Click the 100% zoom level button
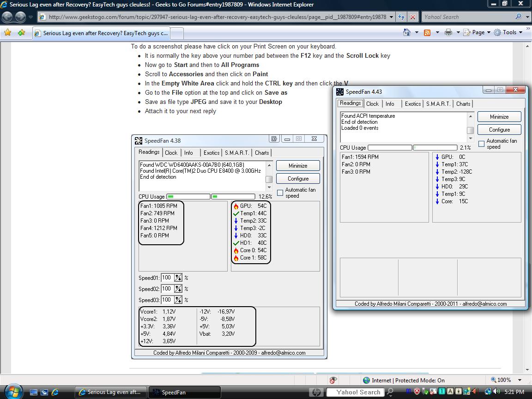Image resolution: width=532 pixels, height=399 pixels. (x=501, y=380)
